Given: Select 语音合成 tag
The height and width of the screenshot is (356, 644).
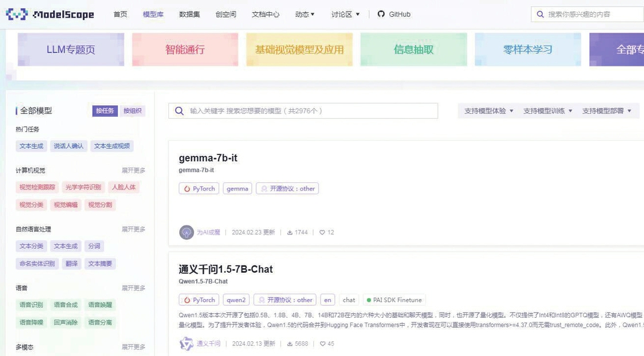Looking at the screenshot, I should click(x=66, y=304).
